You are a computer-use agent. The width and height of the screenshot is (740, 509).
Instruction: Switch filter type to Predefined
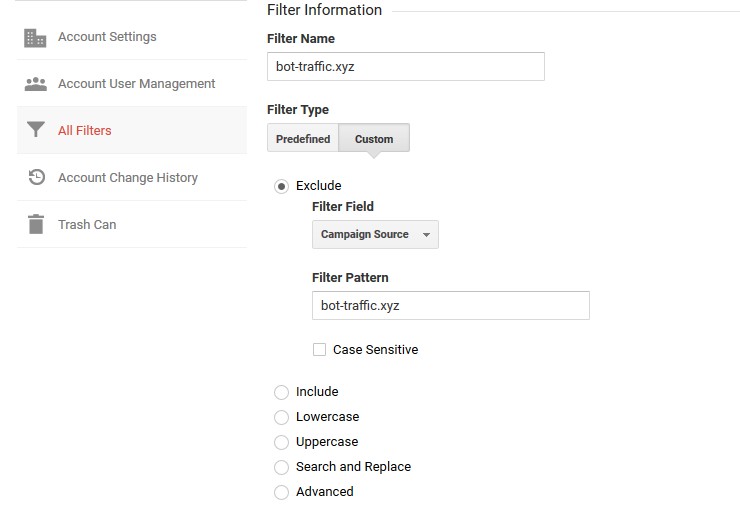click(x=303, y=139)
